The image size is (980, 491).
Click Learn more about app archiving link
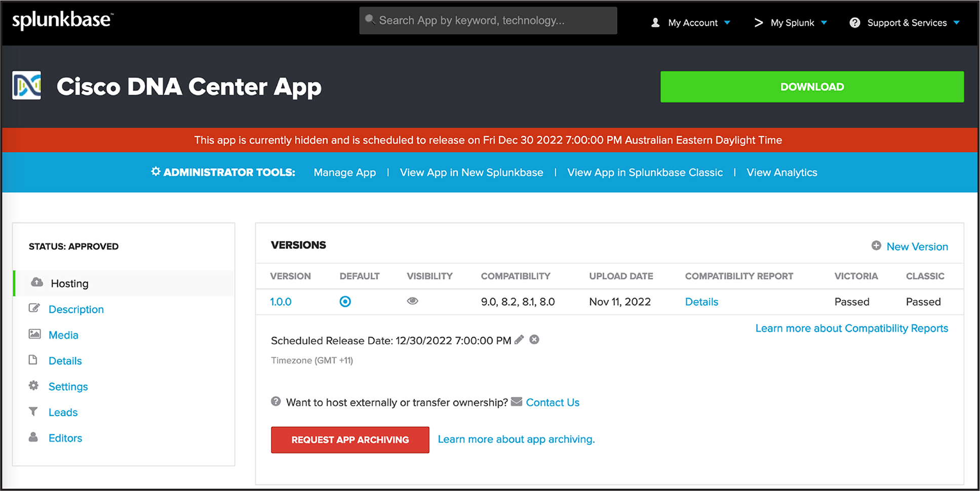pos(516,439)
